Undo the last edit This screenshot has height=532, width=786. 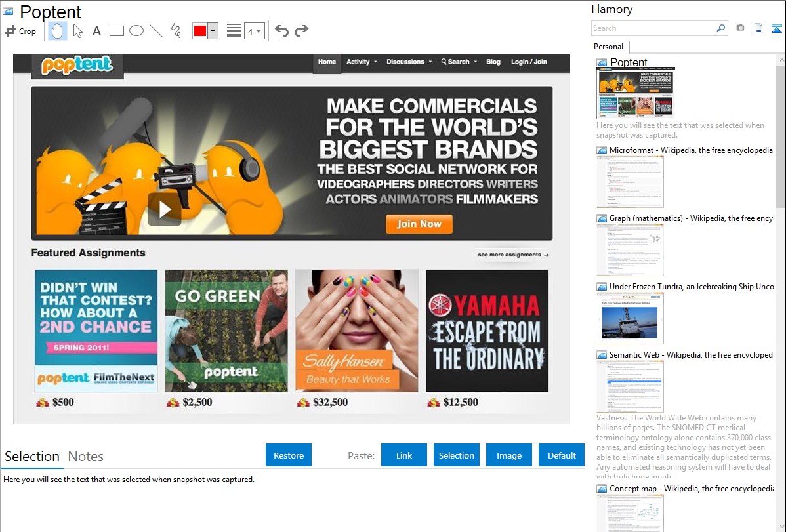click(x=281, y=31)
